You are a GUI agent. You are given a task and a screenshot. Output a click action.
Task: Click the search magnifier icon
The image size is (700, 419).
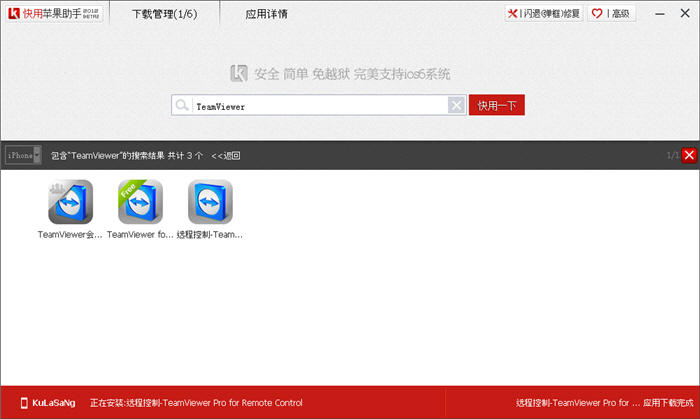[182, 105]
